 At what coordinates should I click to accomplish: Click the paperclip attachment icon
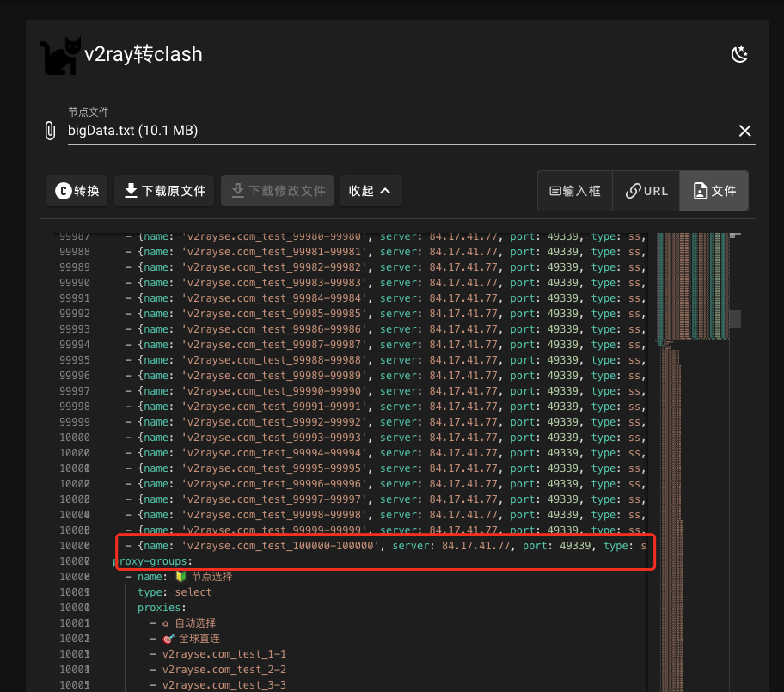point(49,130)
